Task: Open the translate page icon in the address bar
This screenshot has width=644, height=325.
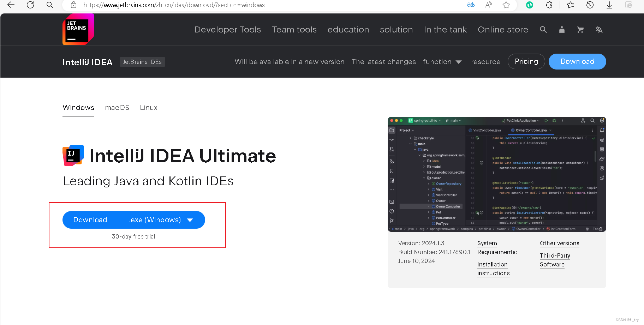Action: 471,5
